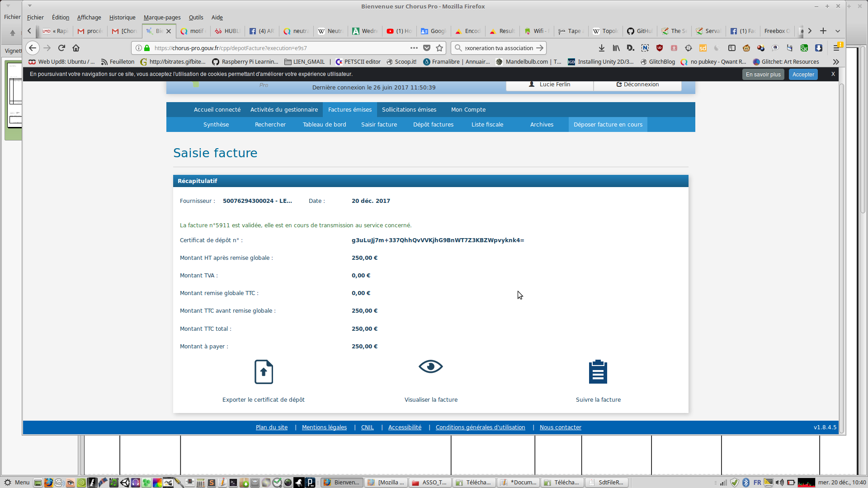Expand hidden bookmarks toolbar chevron
This screenshot has width=868, height=488.
[x=836, y=62]
